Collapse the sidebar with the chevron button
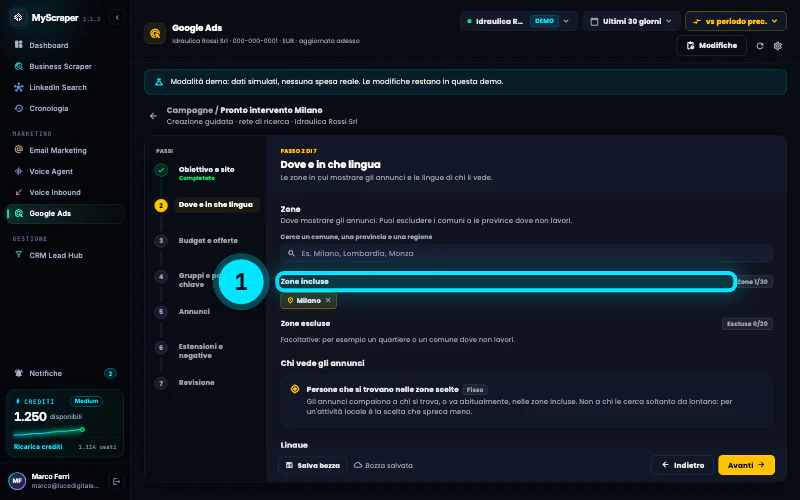Screen dimensions: 800x500 pos(117,17)
